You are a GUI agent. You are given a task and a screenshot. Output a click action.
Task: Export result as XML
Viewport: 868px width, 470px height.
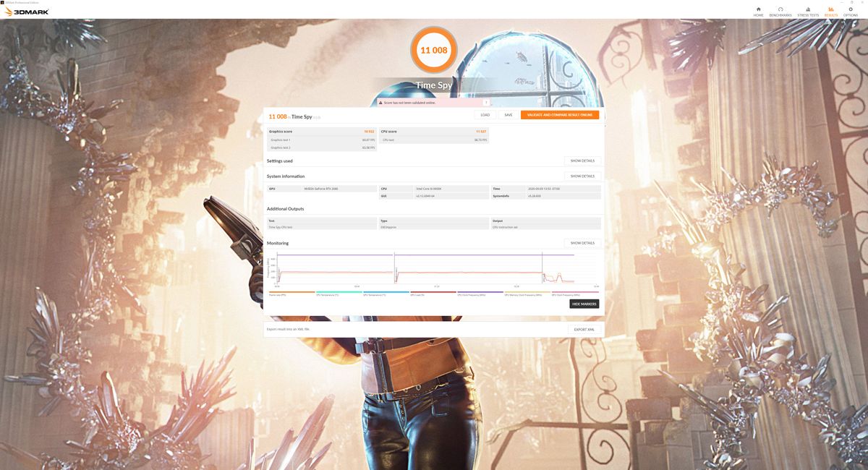click(x=584, y=329)
